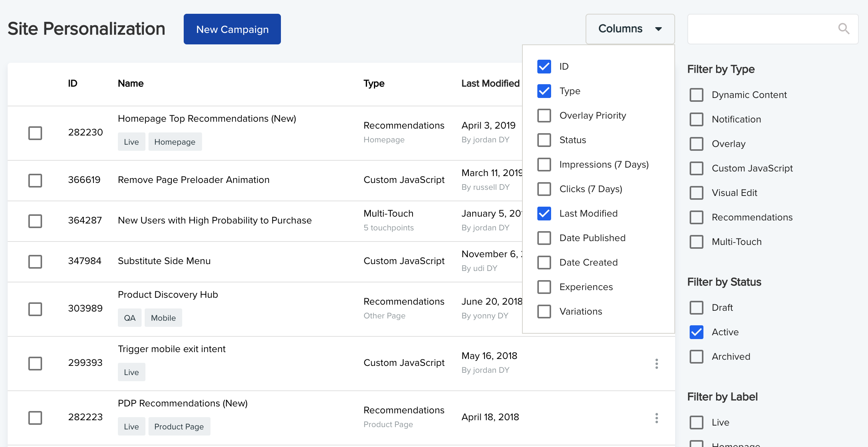Check Clicks (7 Days) column
This screenshot has height=447, width=868.
click(543, 189)
